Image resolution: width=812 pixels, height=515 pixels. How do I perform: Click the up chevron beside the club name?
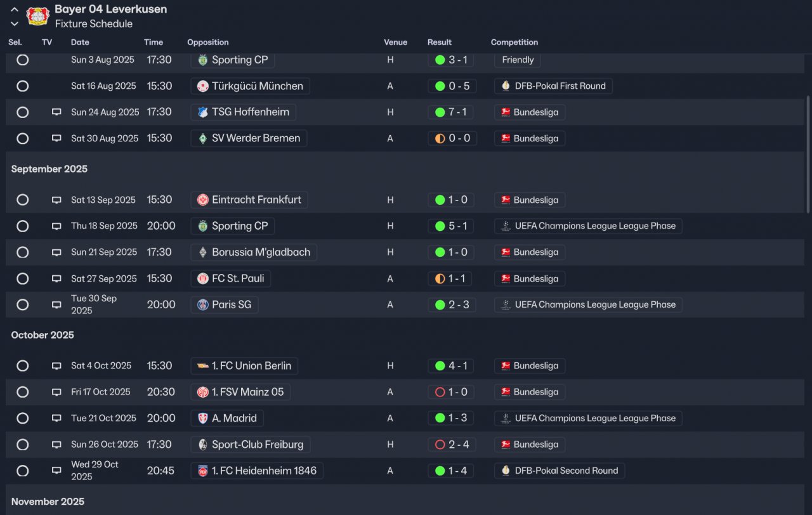pyautogui.click(x=15, y=10)
